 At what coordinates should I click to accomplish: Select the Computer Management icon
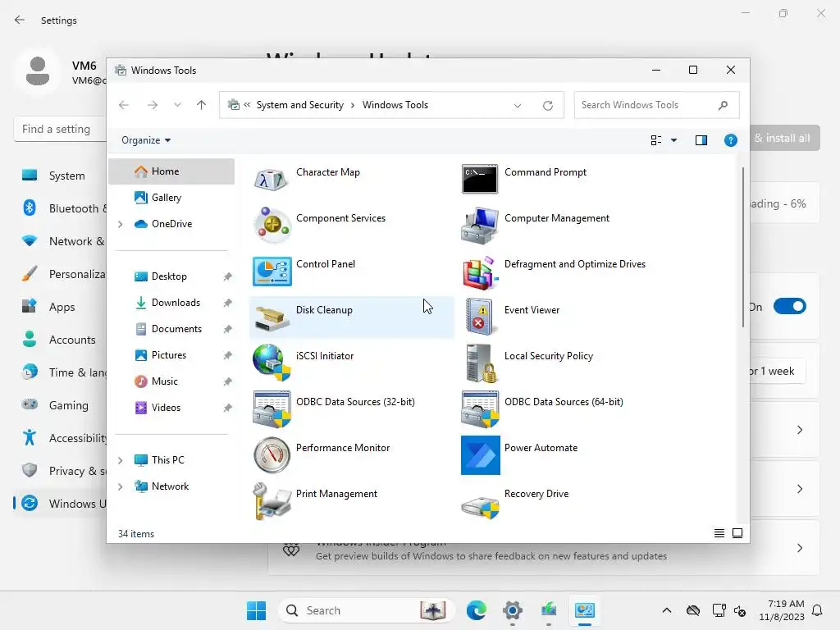[x=479, y=225]
